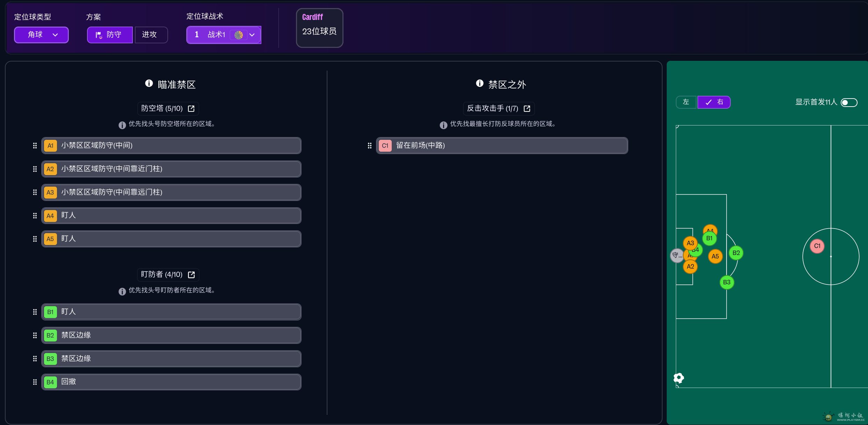This screenshot has height=425, width=868.
Task: Select the A1 小禁区区域防守(中间) row
Action: (x=171, y=145)
